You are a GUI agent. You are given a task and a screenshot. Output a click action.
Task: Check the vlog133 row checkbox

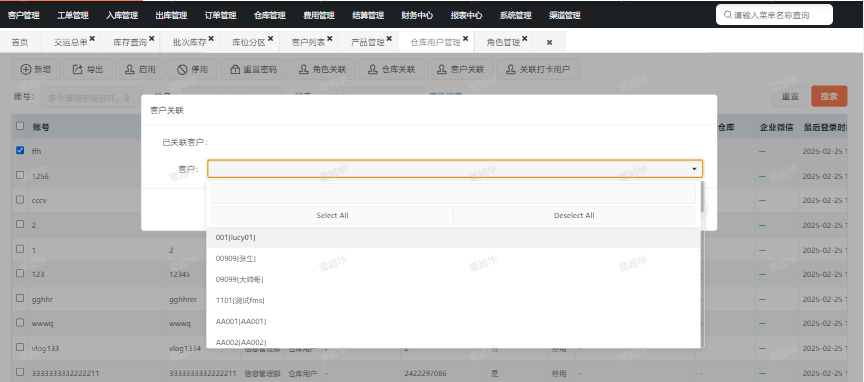(20, 347)
